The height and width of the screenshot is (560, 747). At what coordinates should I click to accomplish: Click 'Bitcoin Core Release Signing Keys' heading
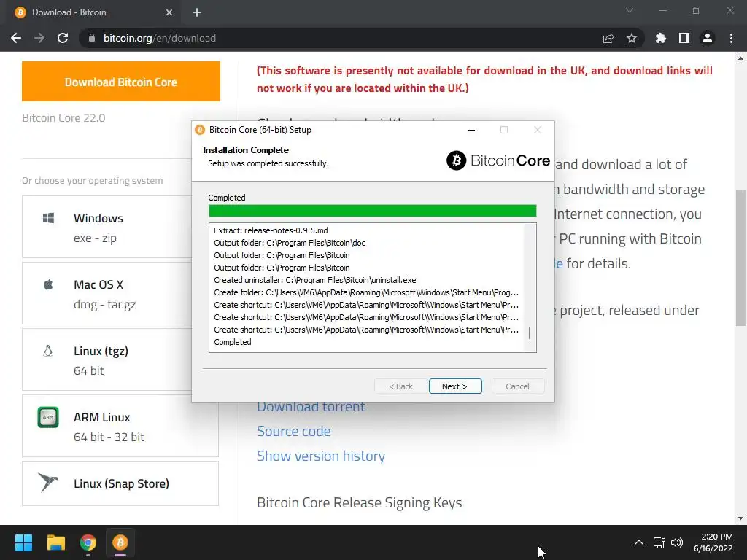pyautogui.click(x=359, y=503)
